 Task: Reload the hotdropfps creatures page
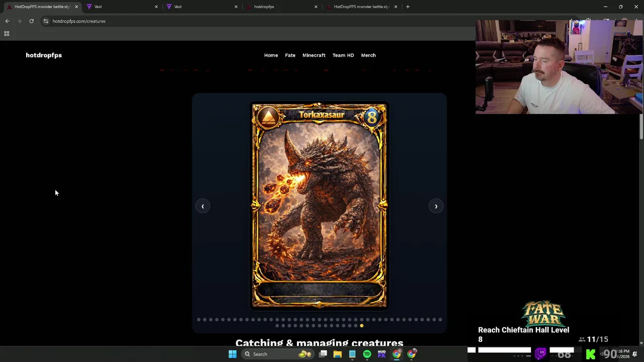(31, 21)
